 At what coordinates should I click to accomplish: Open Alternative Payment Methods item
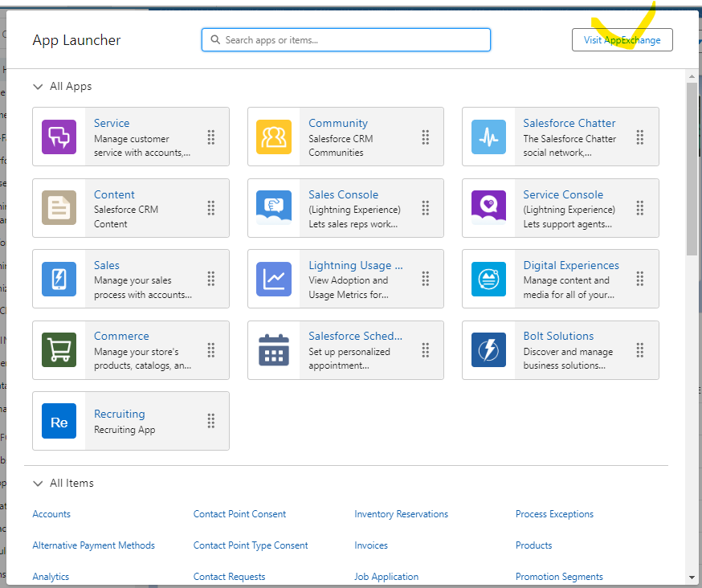point(93,545)
